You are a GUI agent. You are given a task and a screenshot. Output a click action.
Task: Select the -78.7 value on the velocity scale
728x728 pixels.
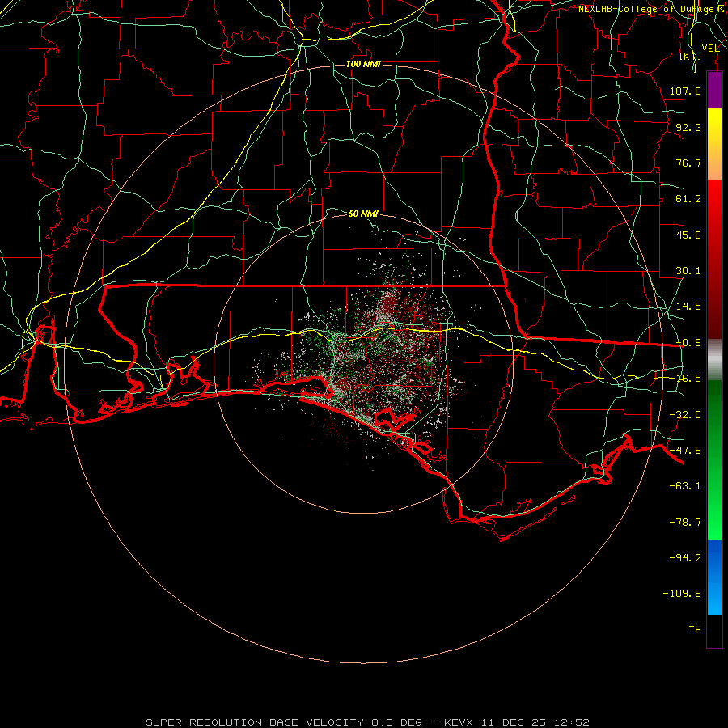pyautogui.click(x=685, y=523)
